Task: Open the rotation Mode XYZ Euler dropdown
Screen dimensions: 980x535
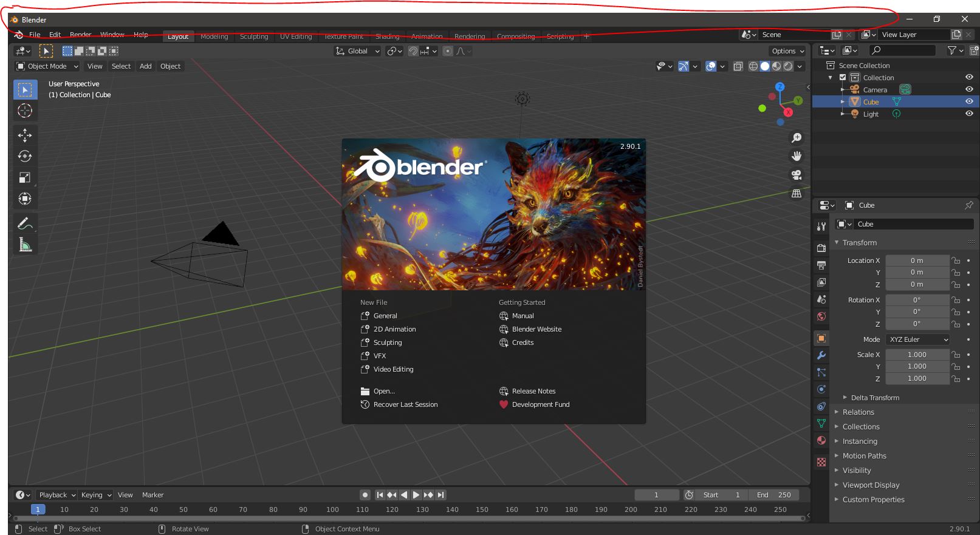Action: pos(917,339)
